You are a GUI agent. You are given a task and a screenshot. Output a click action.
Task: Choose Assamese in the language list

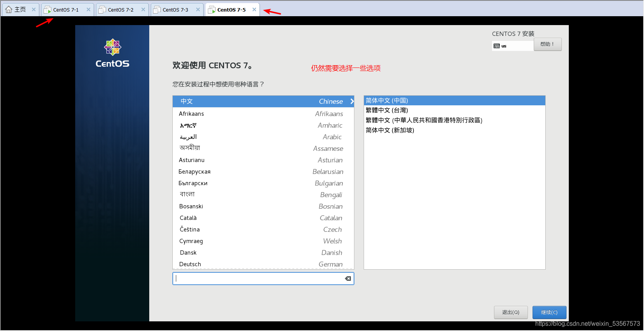click(263, 149)
